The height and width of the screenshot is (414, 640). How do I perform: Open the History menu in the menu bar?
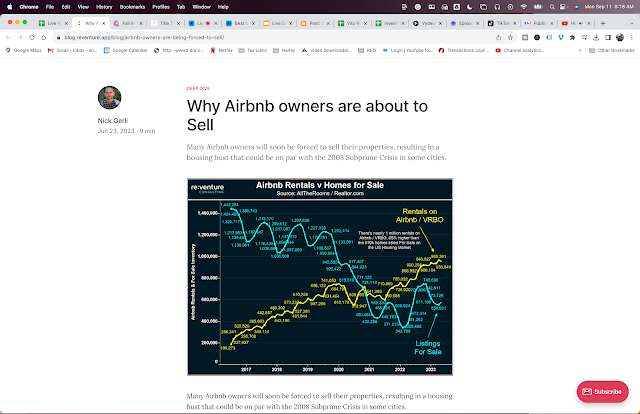(104, 7)
